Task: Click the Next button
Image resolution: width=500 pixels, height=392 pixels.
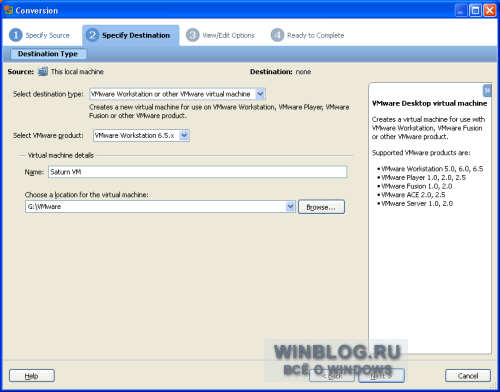Action: click(381, 376)
